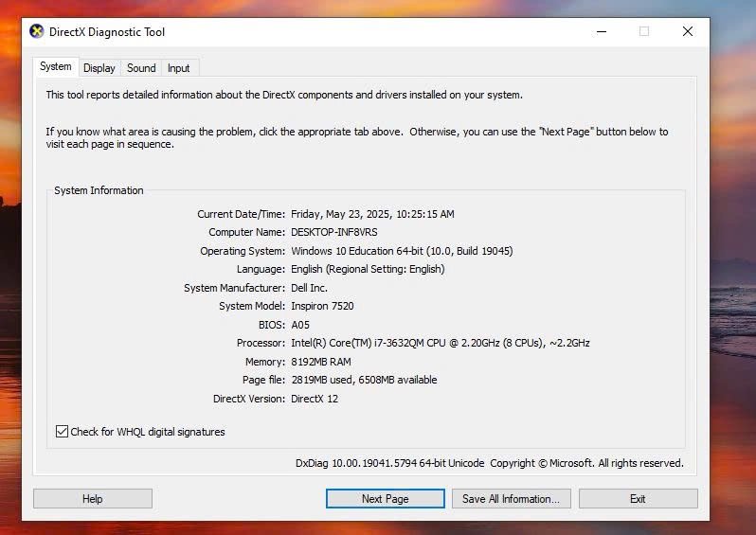756x535 pixels.
Task: Switch to the Sound tab
Action: 141,68
